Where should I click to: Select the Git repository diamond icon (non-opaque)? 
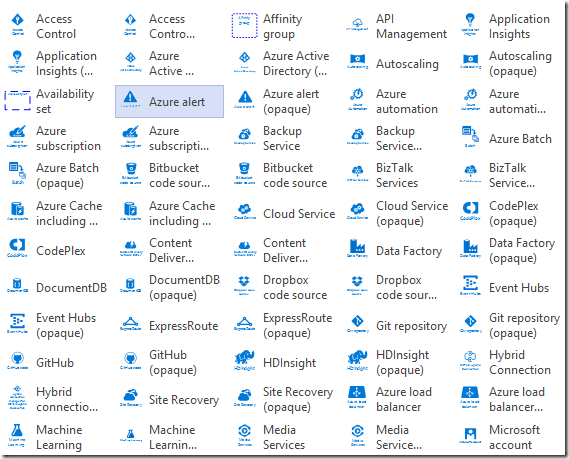(x=358, y=324)
